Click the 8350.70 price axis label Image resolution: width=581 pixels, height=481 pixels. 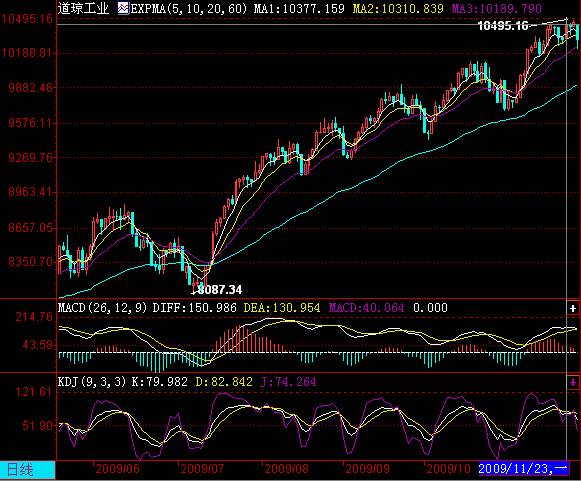30,262
